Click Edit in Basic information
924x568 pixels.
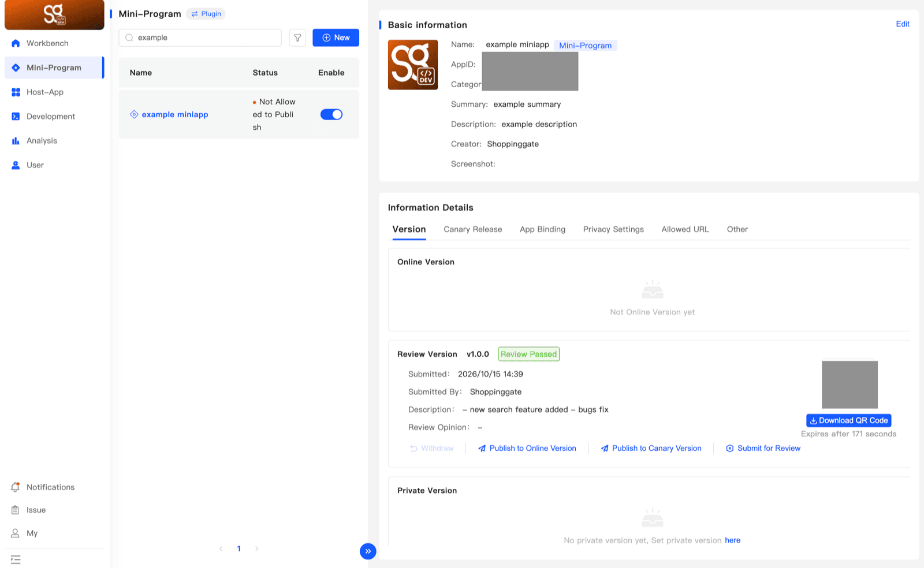(903, 24)
